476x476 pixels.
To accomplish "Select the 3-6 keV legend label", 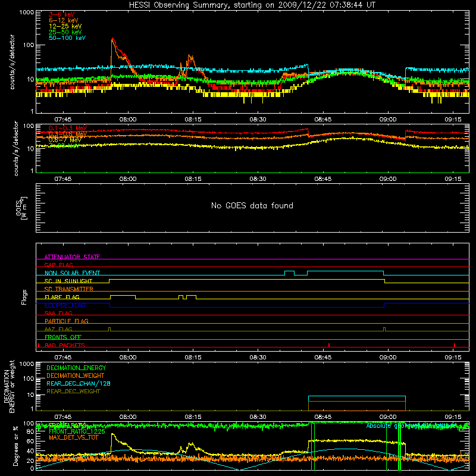I will (61, 14).
